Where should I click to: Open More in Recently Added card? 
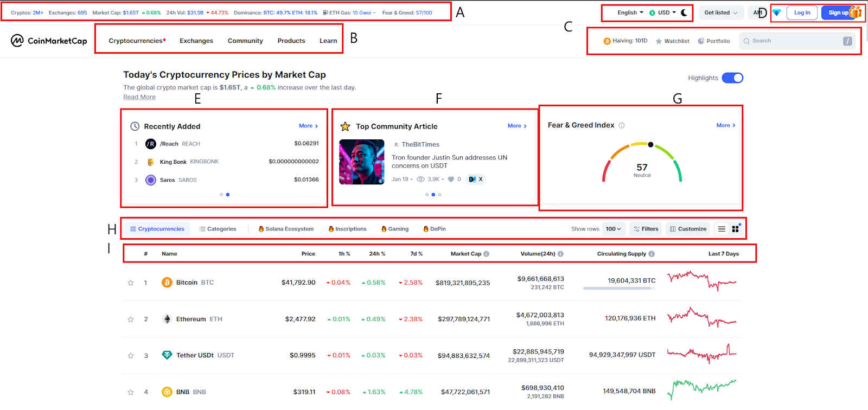309,126
